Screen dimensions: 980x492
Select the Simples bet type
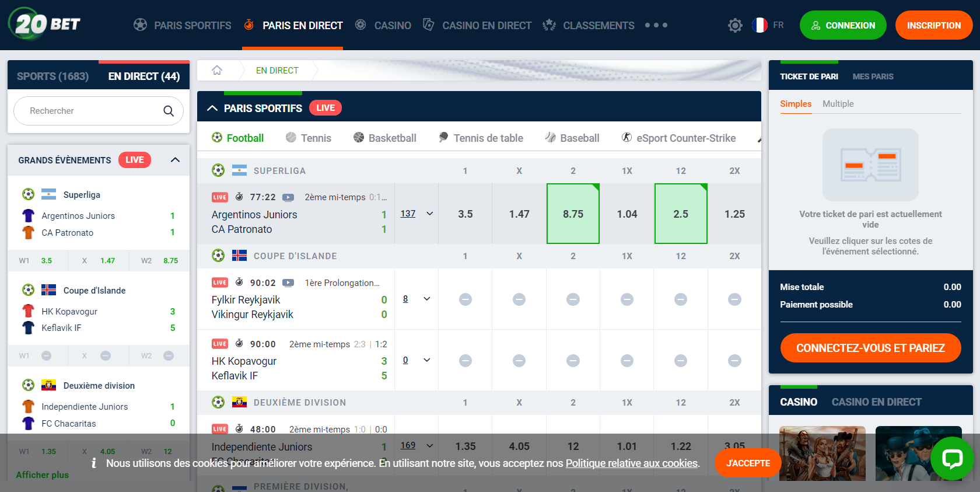click(x=796, y=104)
